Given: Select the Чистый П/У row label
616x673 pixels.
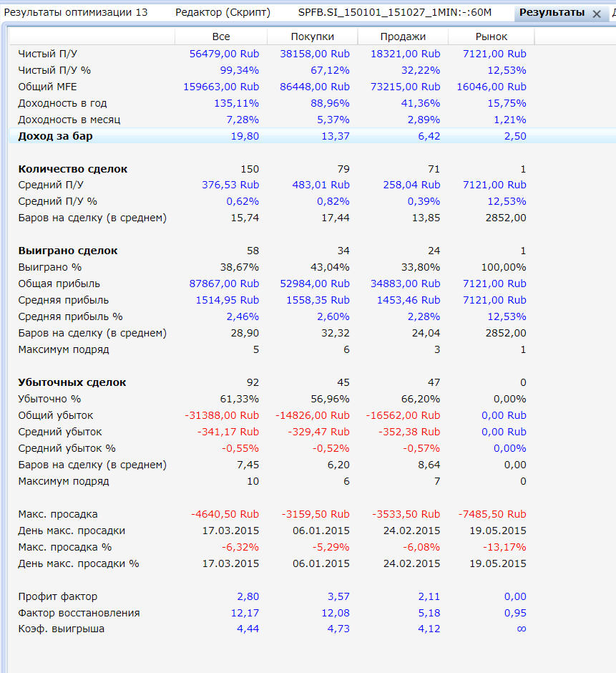Looking at the screenshot, I should click(48, 54).
